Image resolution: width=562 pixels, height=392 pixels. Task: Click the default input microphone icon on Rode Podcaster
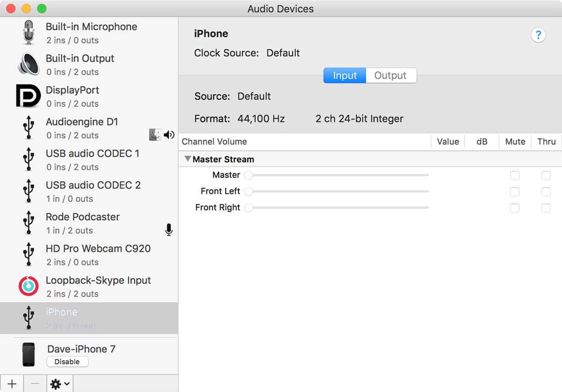pos(169,229)
